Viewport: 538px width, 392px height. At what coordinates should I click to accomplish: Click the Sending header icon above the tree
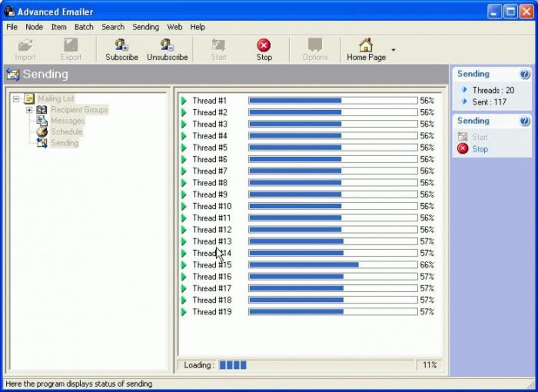[13, 74]
